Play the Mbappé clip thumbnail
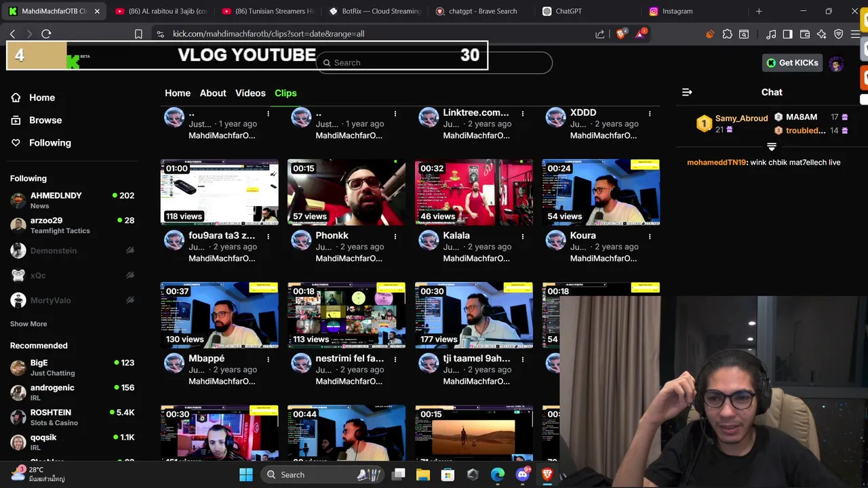Image resolution: width=868 pixels, height=488 pixels. [x=219, y=315]
